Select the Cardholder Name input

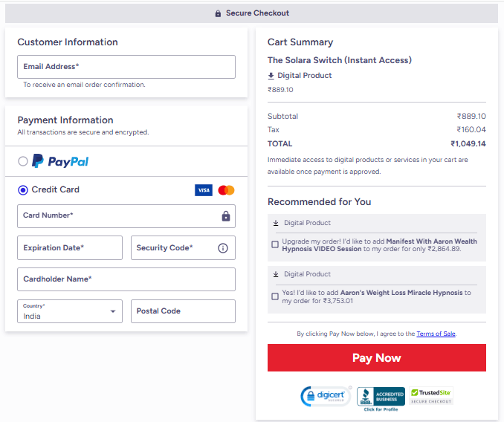click(126, 279)
